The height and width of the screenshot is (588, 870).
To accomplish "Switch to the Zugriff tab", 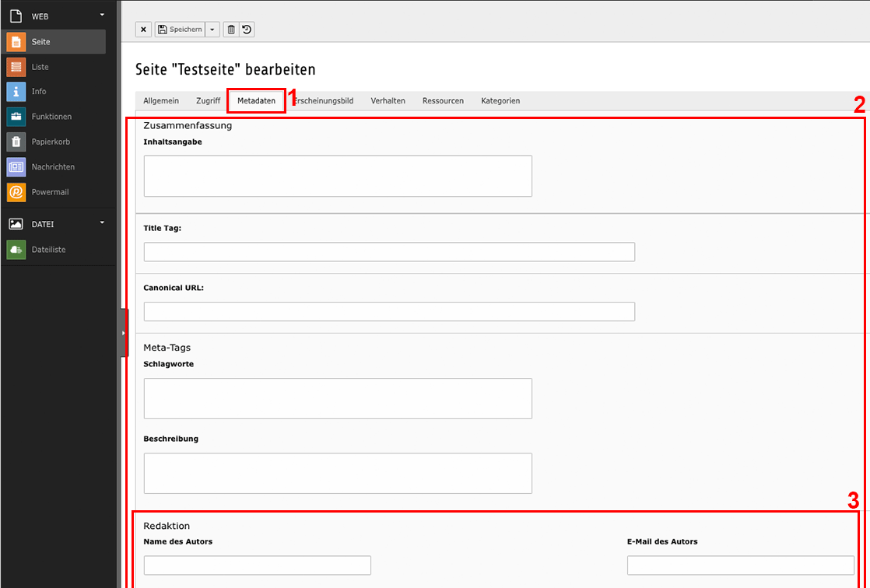I will click(208, 100).
